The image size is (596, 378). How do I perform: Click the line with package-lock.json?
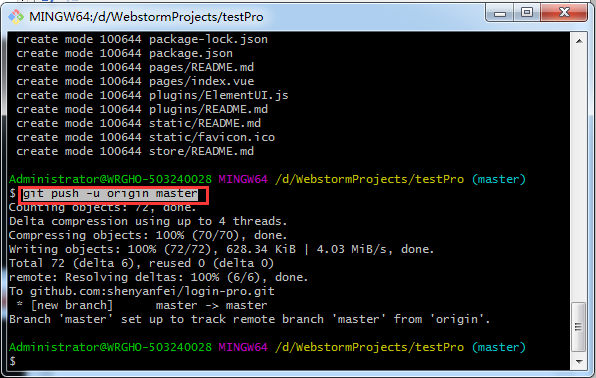142,39
